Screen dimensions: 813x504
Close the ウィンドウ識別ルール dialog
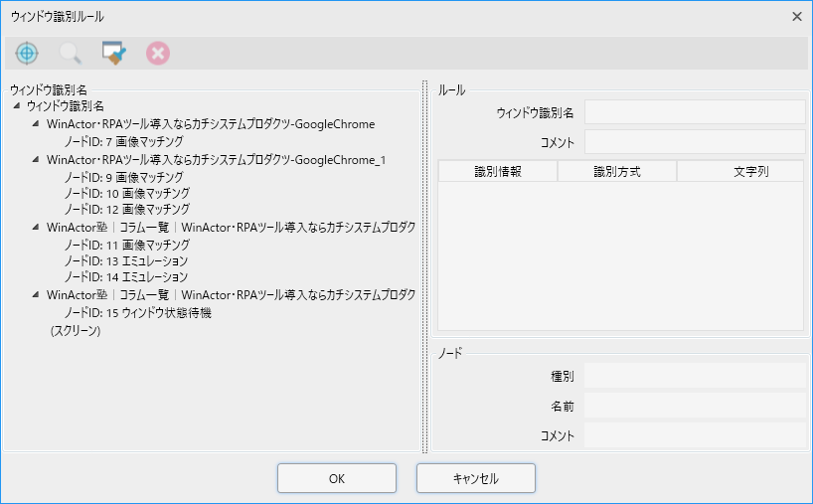tap(796, 16)
